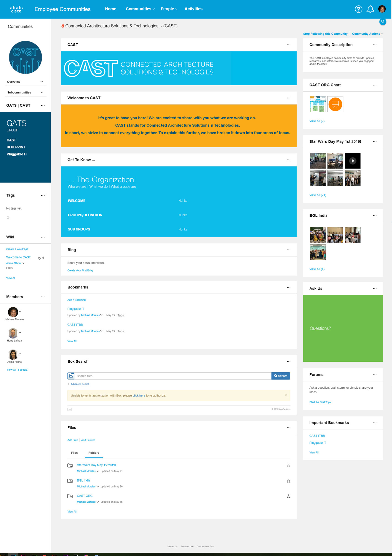Click the share icon for BGL India folder
392x556 pixels.
click(288, 481)
